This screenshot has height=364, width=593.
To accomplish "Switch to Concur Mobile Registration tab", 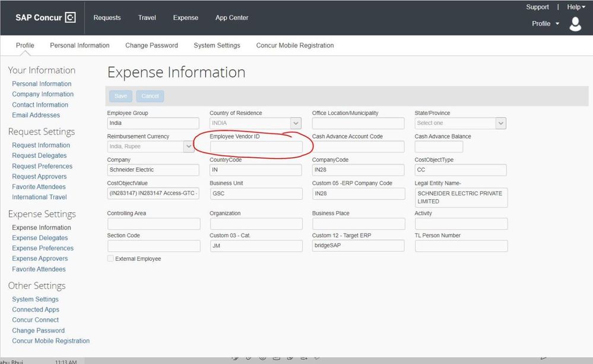I will click(294, 45).
